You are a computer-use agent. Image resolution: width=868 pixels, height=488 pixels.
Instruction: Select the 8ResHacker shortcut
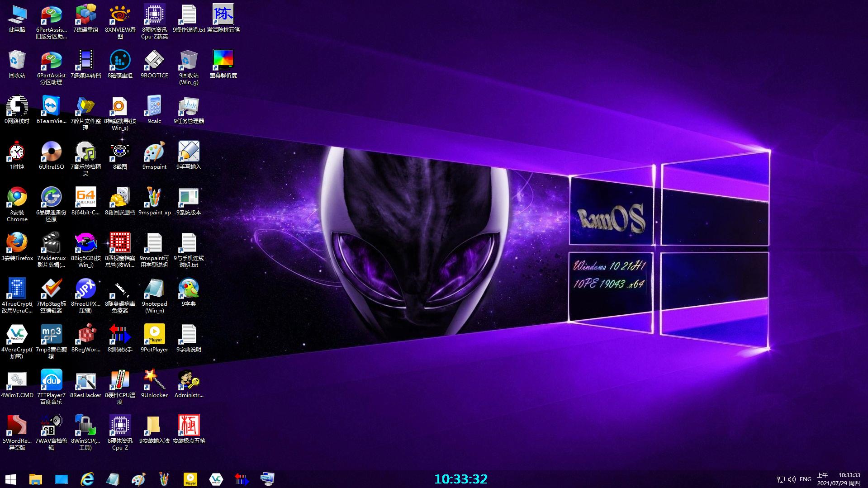point(86,384)
